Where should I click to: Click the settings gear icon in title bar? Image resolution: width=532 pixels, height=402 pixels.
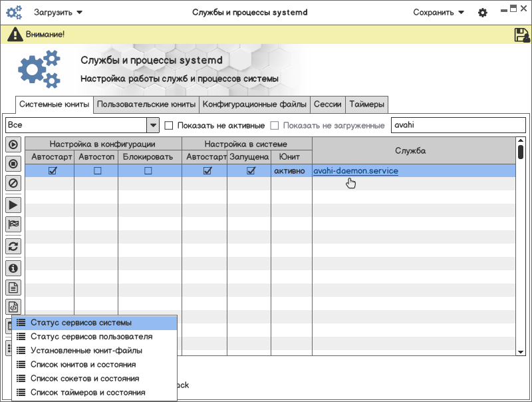483,13
